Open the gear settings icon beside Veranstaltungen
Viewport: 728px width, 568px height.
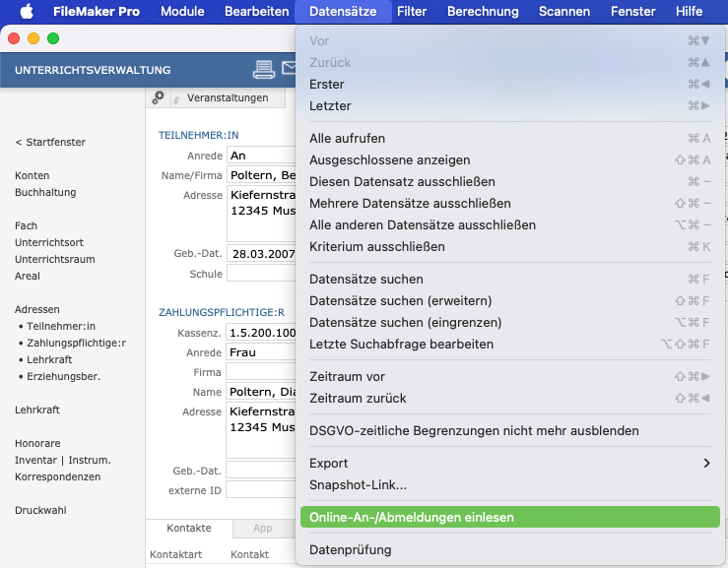click(x=158, y=97)
